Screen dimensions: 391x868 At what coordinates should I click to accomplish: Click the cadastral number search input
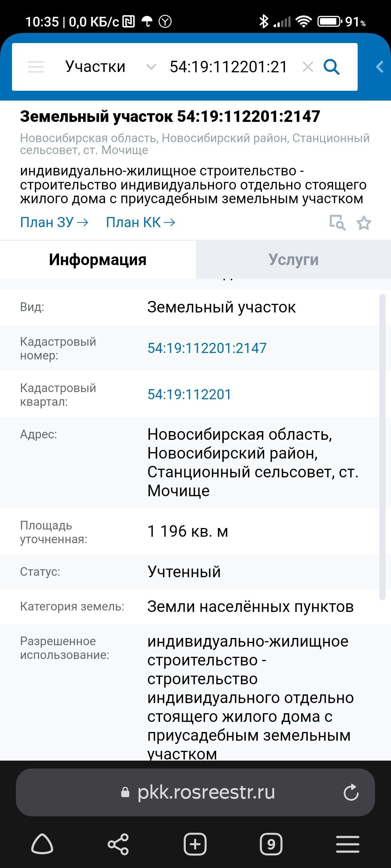click(228, 67)
